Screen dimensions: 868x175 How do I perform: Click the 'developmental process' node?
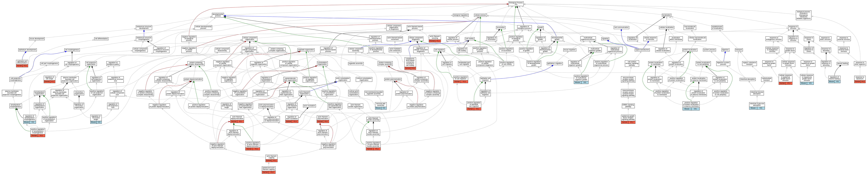[x=218, y=15]
